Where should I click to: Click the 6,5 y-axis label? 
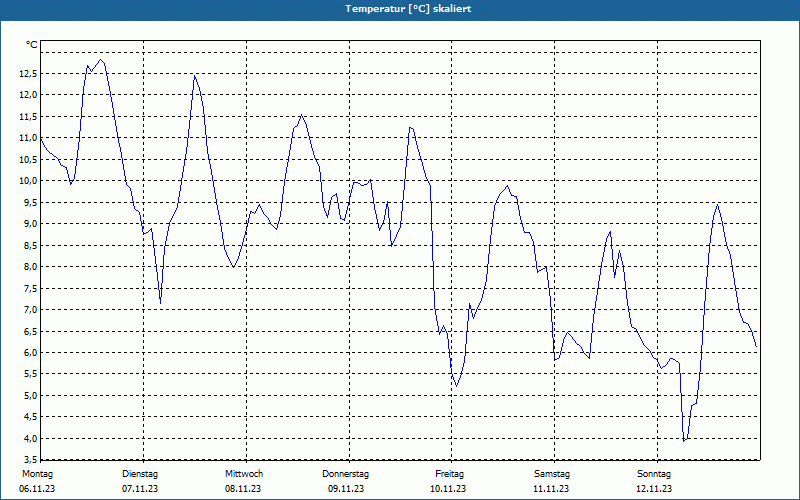(30, 331)
